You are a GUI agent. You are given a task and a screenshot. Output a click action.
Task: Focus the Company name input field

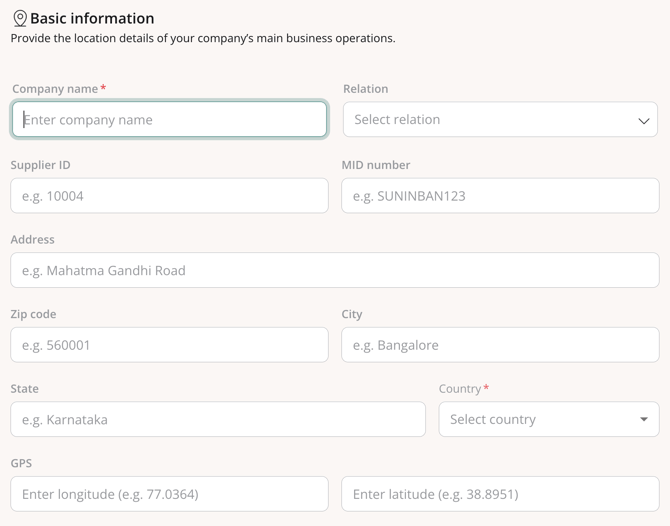click(x=169, y=120)
